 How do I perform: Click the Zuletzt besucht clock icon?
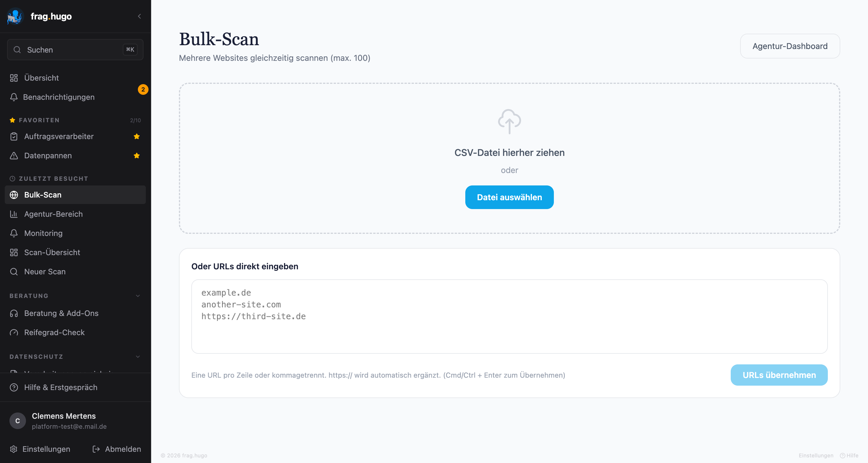(x=12, y=179)
